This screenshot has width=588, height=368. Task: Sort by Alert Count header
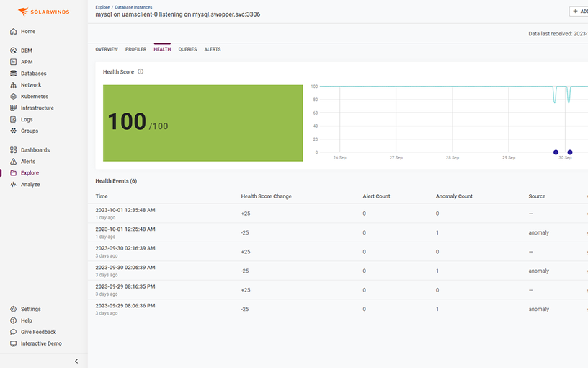coord(376,196)
